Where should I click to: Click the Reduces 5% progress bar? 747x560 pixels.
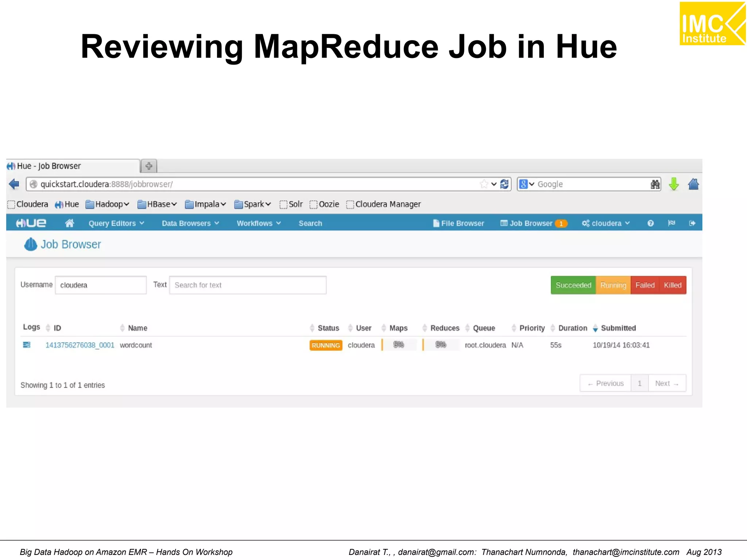441,345
